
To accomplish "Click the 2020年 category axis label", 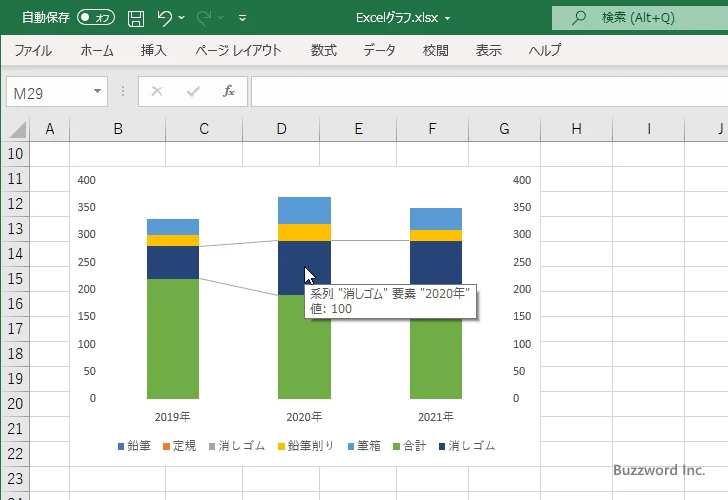I will click(304, 417).
